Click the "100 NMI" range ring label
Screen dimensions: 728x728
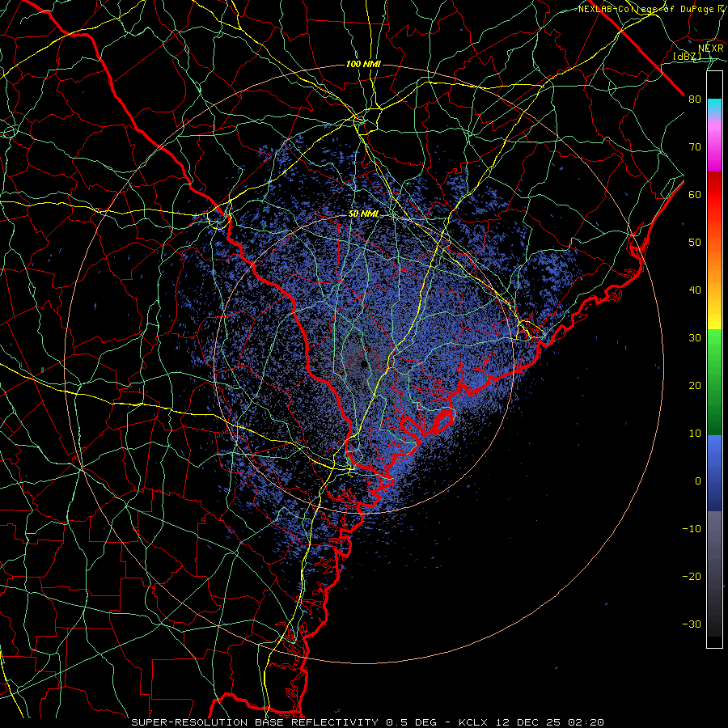(x=363, y=64)
